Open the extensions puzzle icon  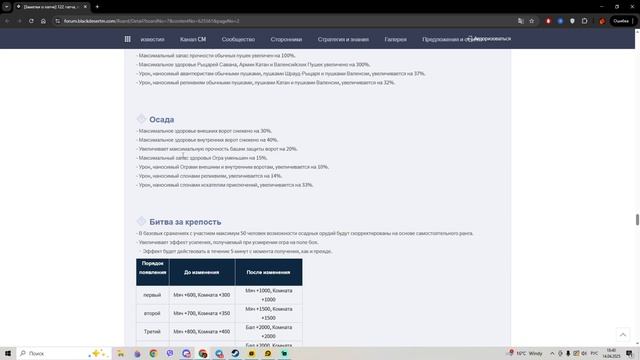[x=584, y=21]
